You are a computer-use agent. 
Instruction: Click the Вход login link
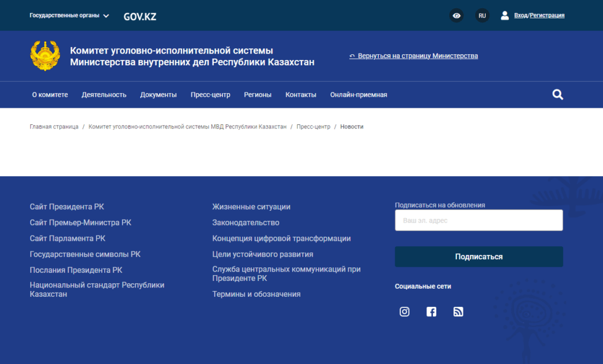pos(521,15)
